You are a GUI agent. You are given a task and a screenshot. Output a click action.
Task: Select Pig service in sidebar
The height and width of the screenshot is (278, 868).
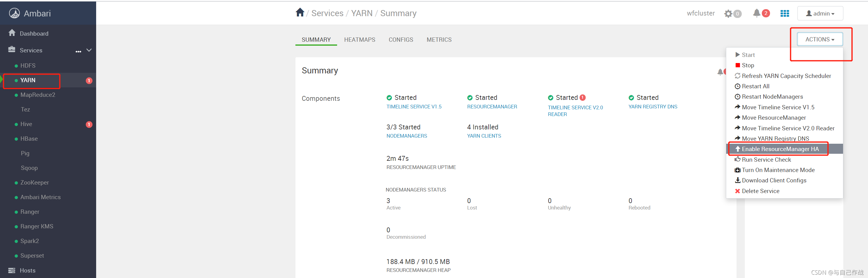pyautogui.click(x=25, y=153)
